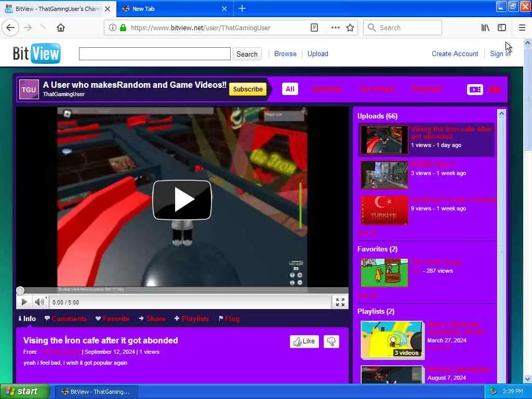Select the Uploads channel tab
Viewport: 532px width, 399px height.
click(x=327, y=89)
